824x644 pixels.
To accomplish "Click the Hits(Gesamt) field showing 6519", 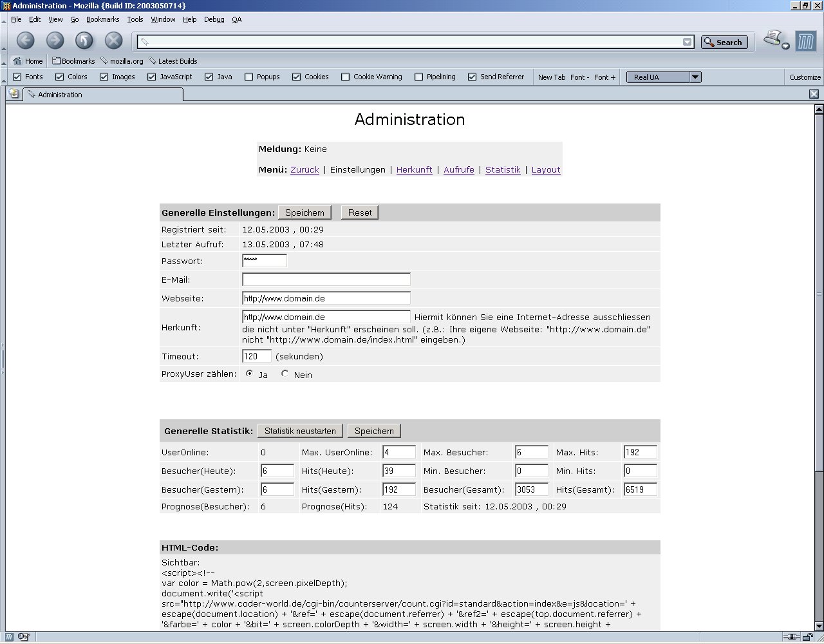I will point(641,489).
